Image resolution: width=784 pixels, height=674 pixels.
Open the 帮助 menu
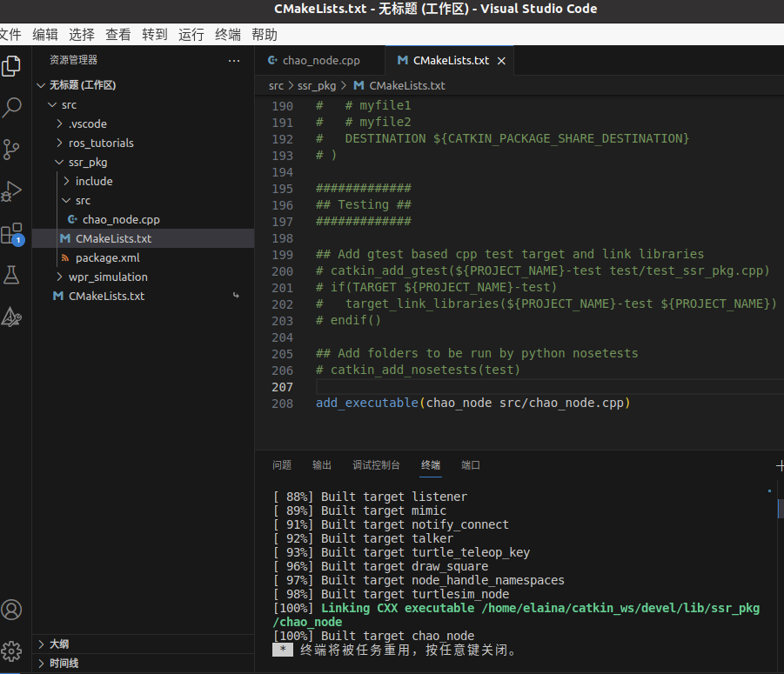coord(265,35)
